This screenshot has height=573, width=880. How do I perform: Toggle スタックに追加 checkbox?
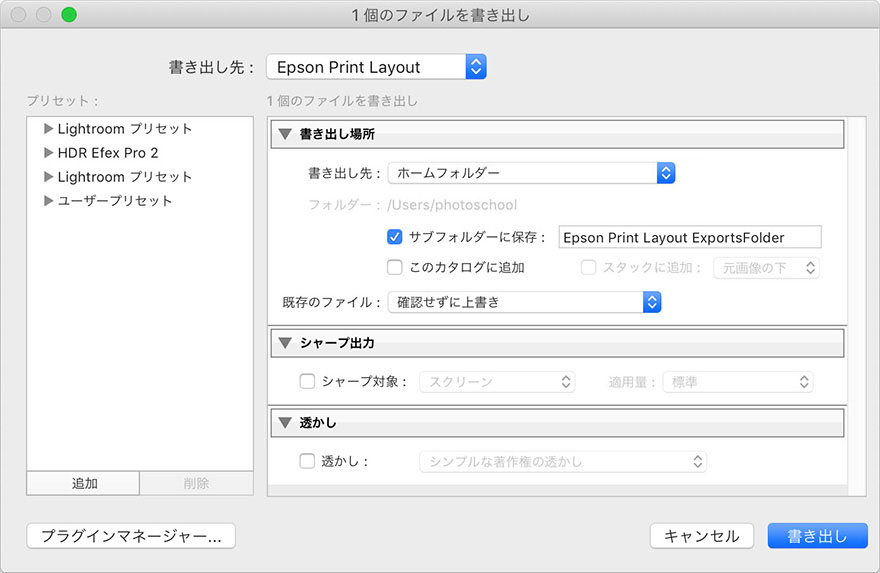coord(588,267)
